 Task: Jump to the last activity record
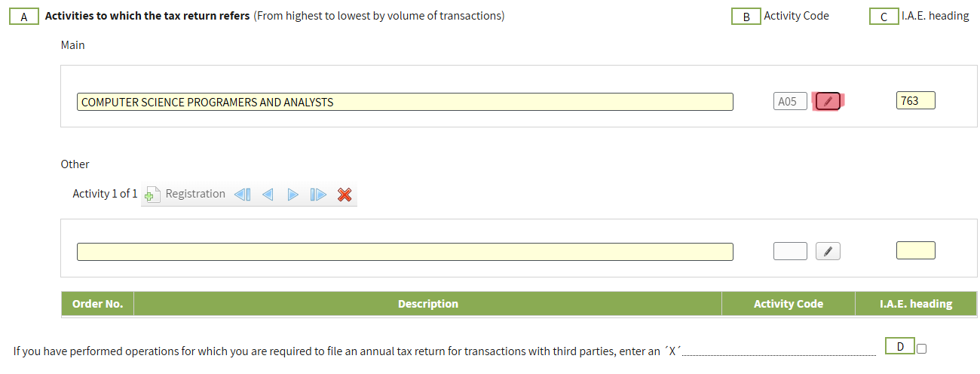tap(318, 195)
